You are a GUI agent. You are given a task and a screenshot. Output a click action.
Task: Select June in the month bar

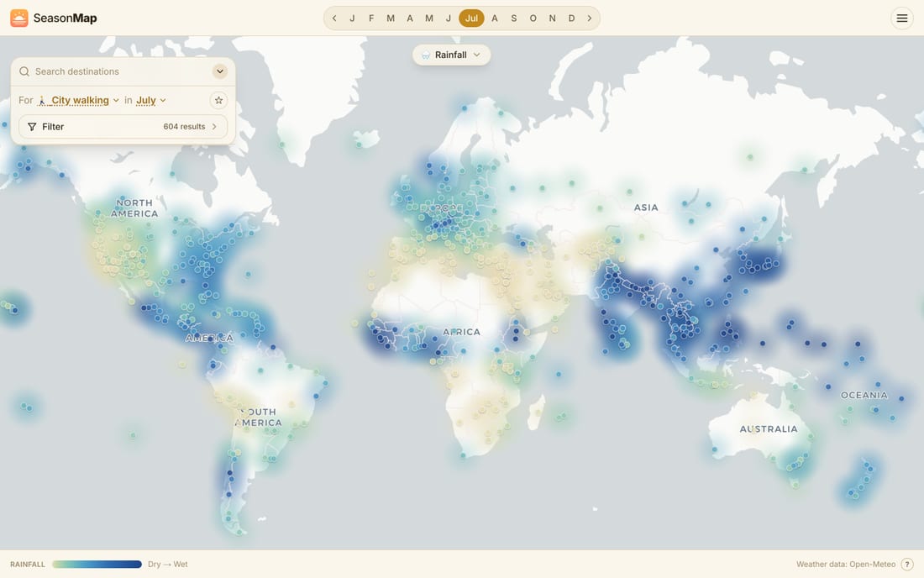[x=449, y=18]
